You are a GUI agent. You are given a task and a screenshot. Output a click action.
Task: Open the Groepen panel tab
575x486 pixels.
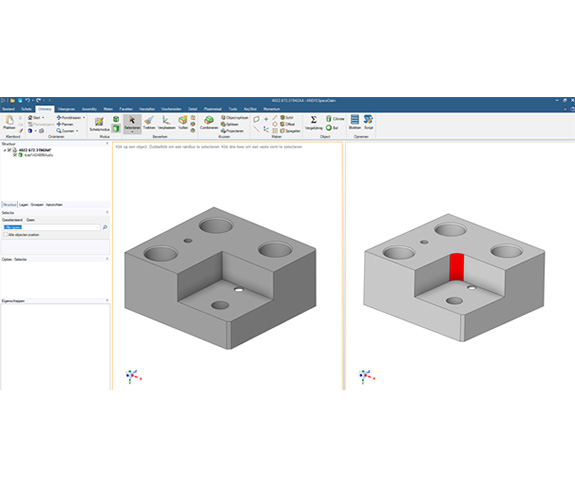[x=37, y=205]
